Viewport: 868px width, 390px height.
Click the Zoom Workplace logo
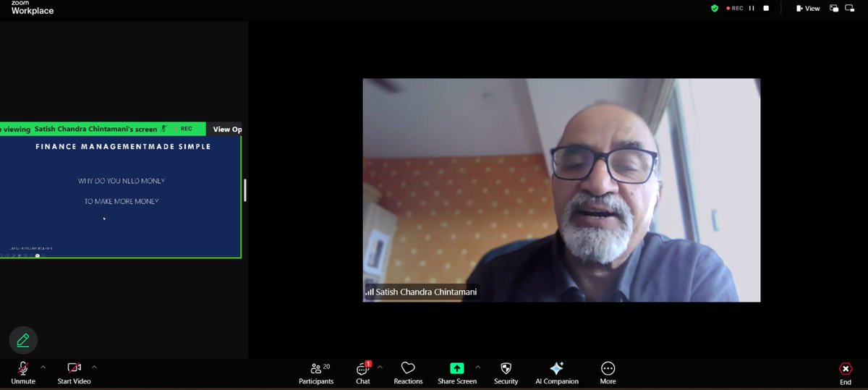[33, 8]
